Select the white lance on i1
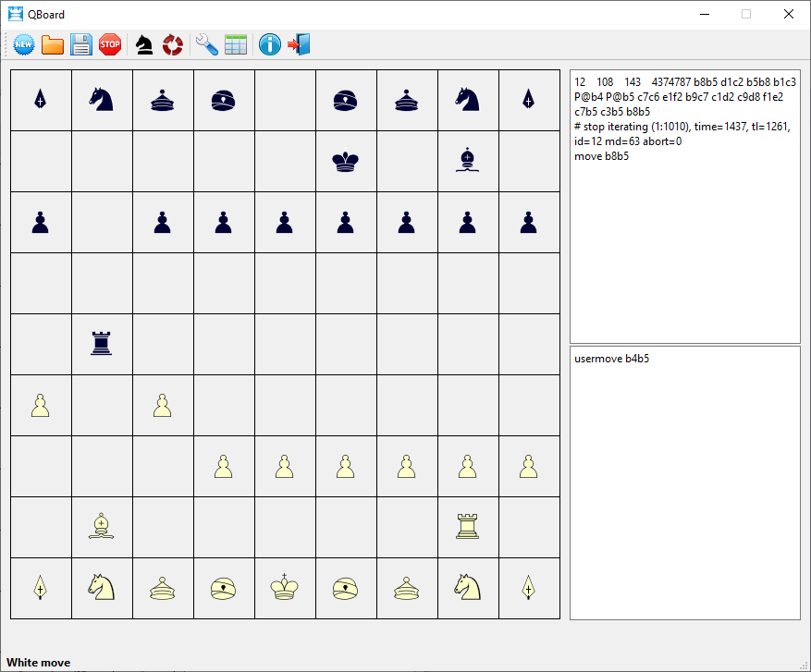Viewport: 811px width, 672px height. 529,588
